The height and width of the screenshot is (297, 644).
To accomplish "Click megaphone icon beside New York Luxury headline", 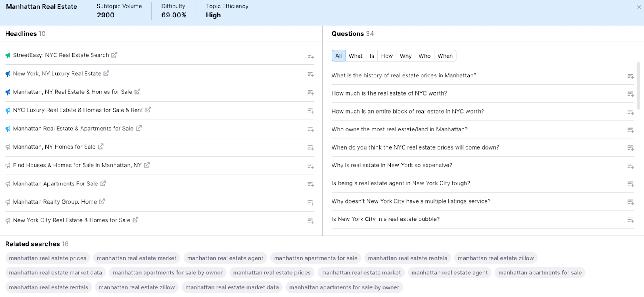I will (x=8, y=74).
